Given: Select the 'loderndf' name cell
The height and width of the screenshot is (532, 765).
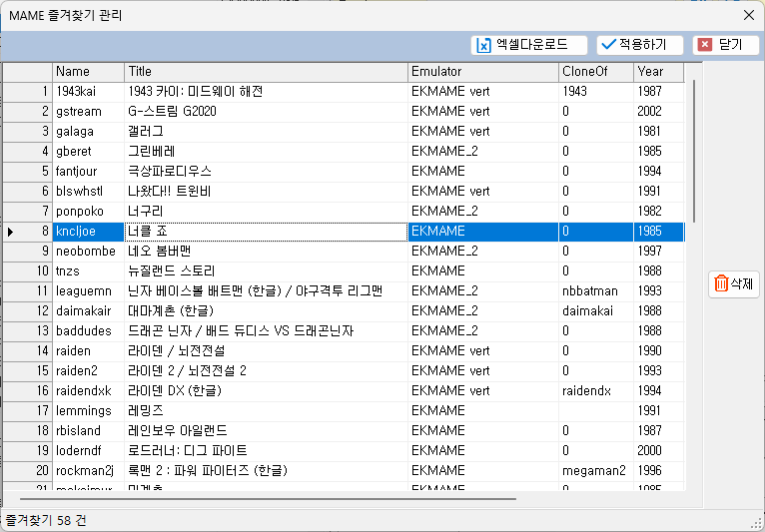Looking at the screenshot, I should 88,451.
